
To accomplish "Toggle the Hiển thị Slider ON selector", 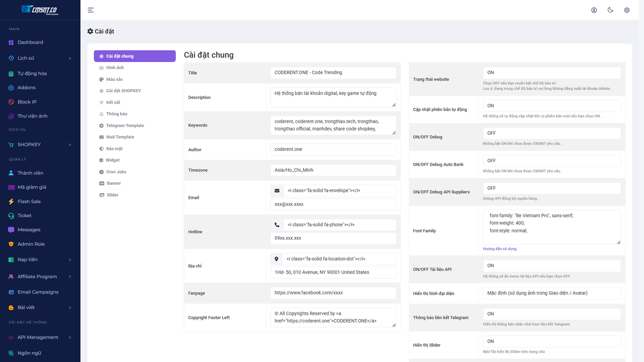I will (x=551, y=341).
